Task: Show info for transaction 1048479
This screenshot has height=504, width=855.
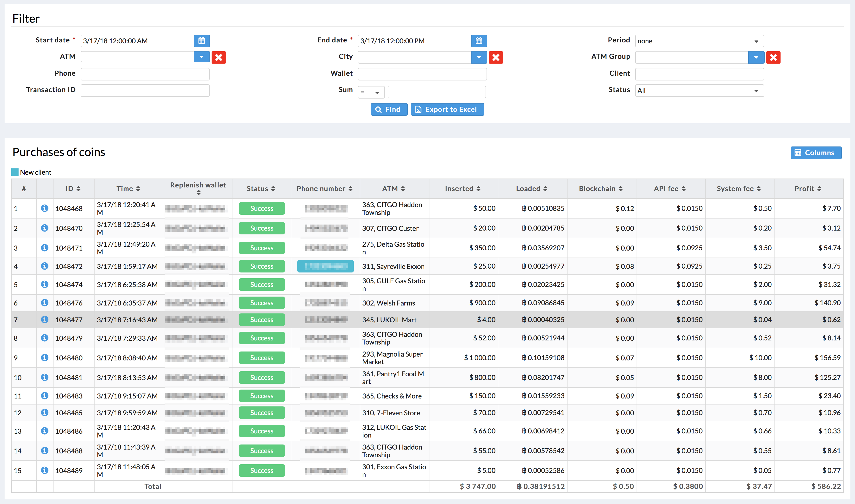Action: tap(45, 338)
